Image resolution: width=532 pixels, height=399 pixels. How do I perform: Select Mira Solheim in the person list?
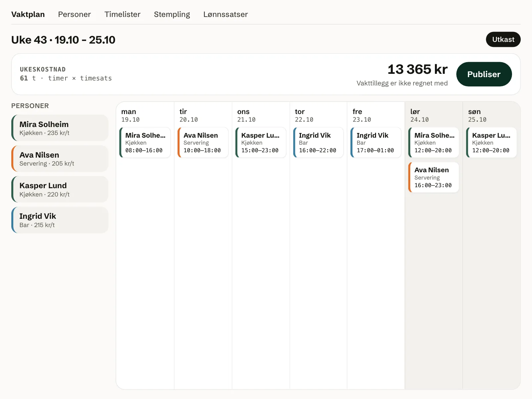coord(60,128)
